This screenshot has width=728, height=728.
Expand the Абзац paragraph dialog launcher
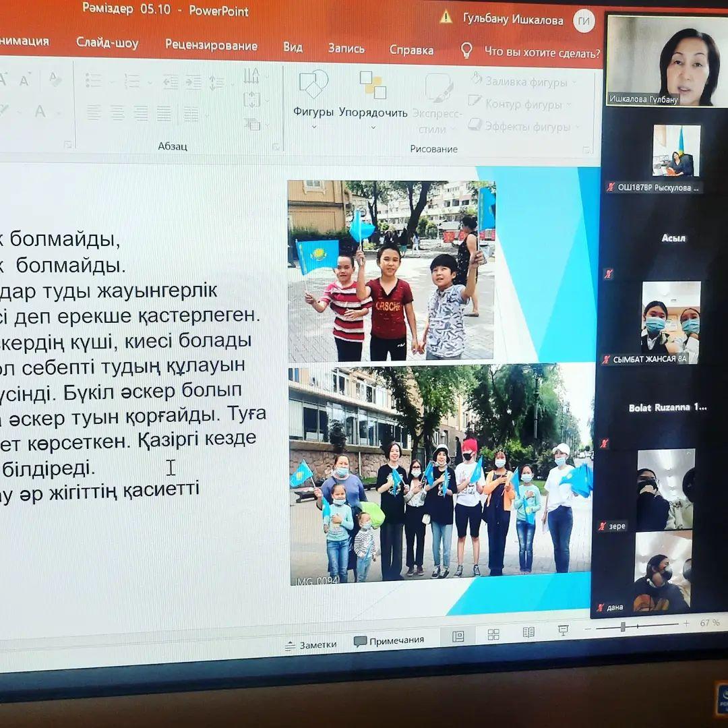click(x=276, y=146)
